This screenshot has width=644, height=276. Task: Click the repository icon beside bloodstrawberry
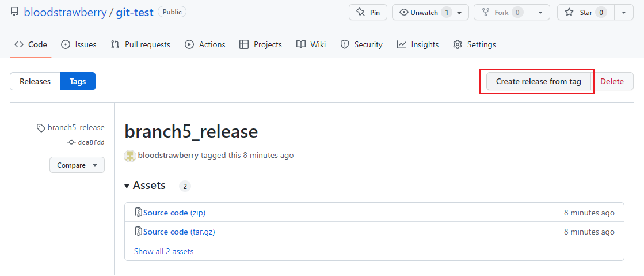click(x=14, y=12)
